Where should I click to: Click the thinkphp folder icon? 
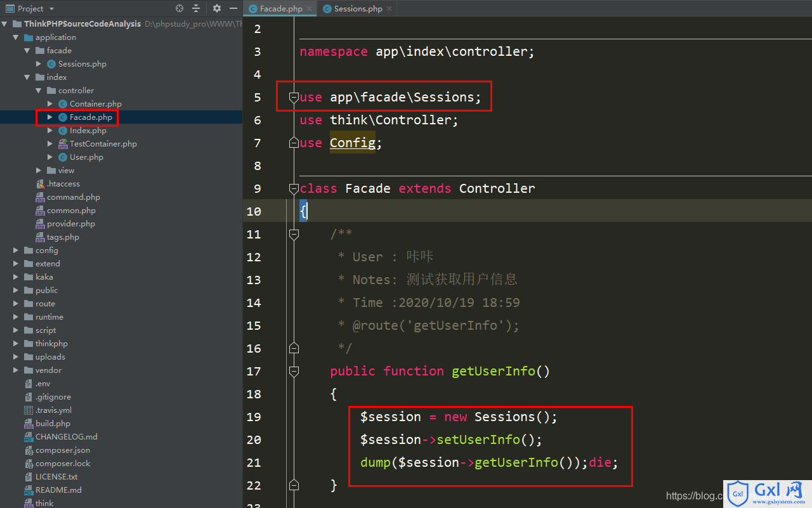point(29,344)
